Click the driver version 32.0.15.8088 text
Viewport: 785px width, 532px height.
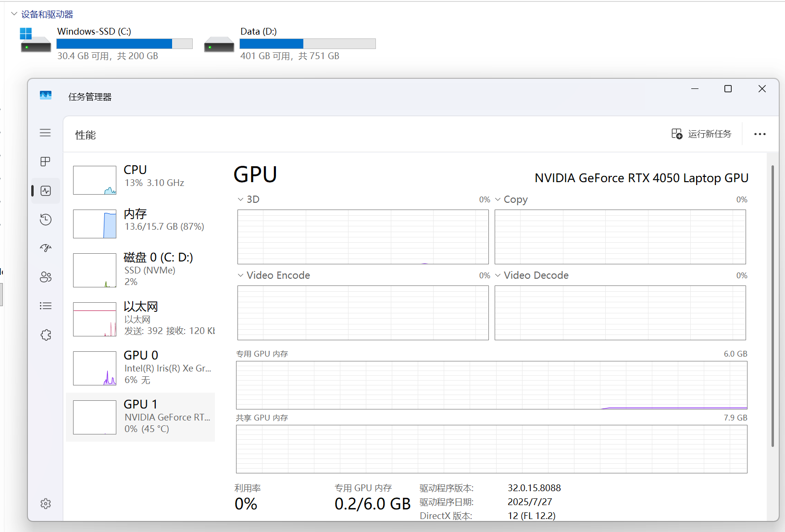[x=534, y=488]
